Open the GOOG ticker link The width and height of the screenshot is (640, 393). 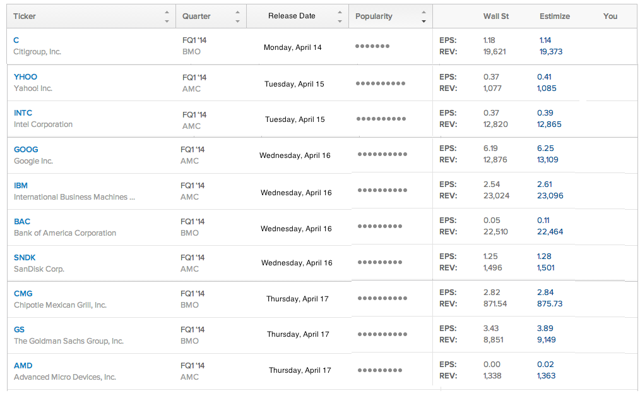(26, 149)
